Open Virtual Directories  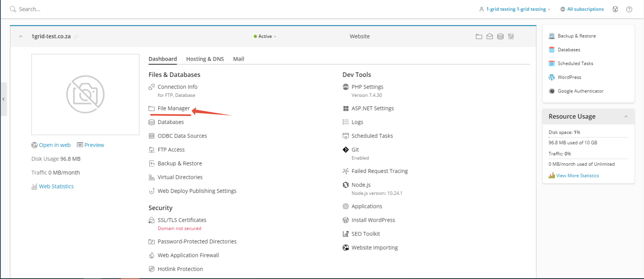coord(180,177)
